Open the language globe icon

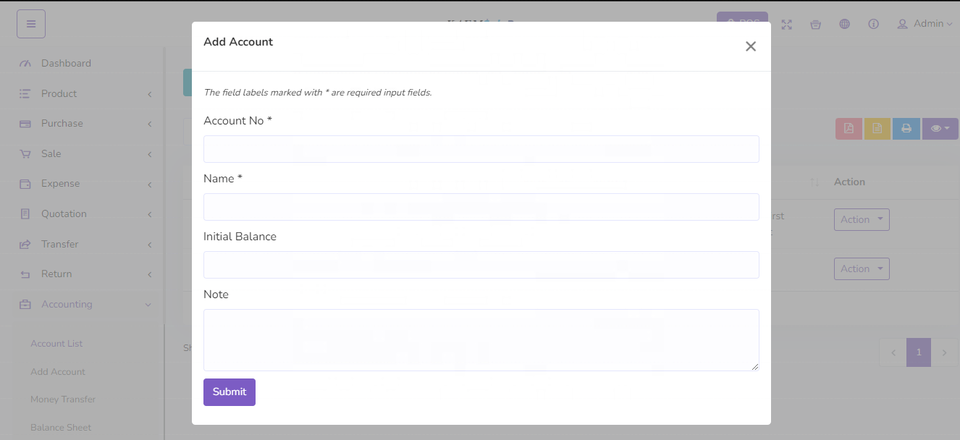[844, 24]
